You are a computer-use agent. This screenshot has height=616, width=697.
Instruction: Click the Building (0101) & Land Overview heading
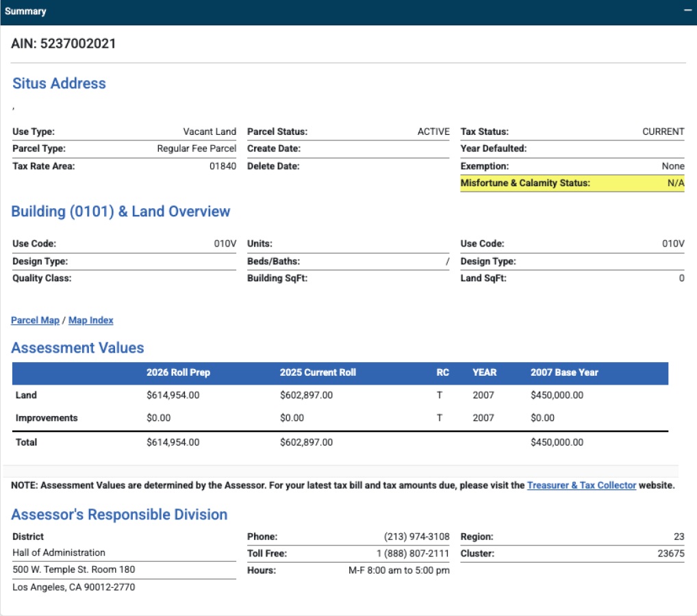[x=121, y=211]
